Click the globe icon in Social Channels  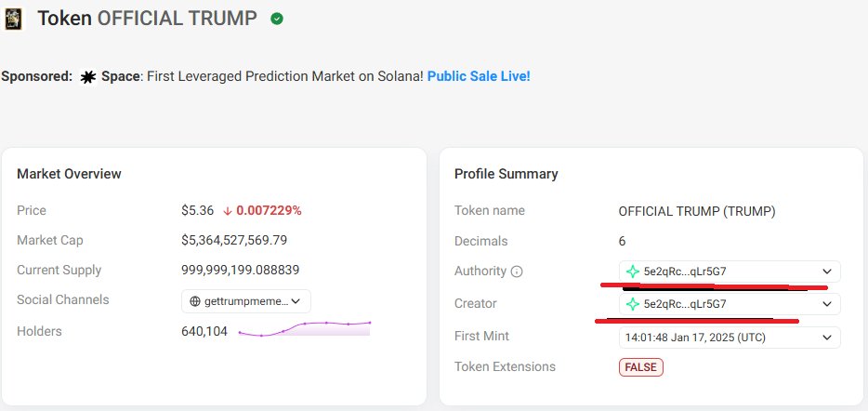(195, 301)
